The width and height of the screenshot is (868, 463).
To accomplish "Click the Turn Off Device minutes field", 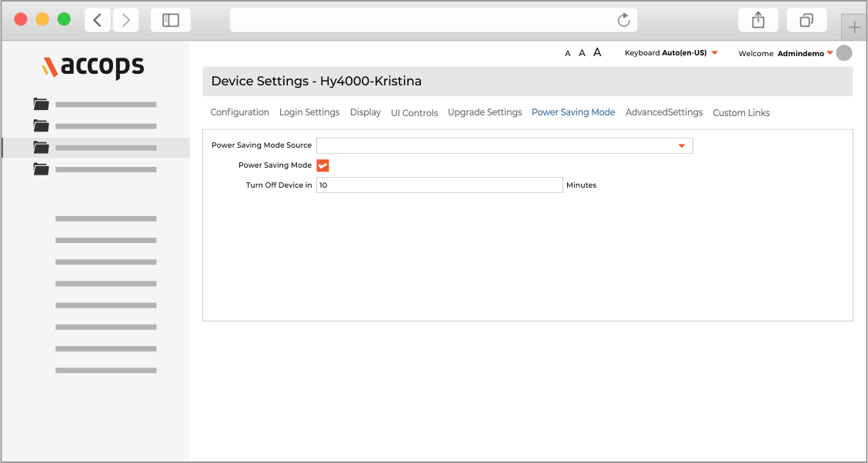I will coord(439,185).
